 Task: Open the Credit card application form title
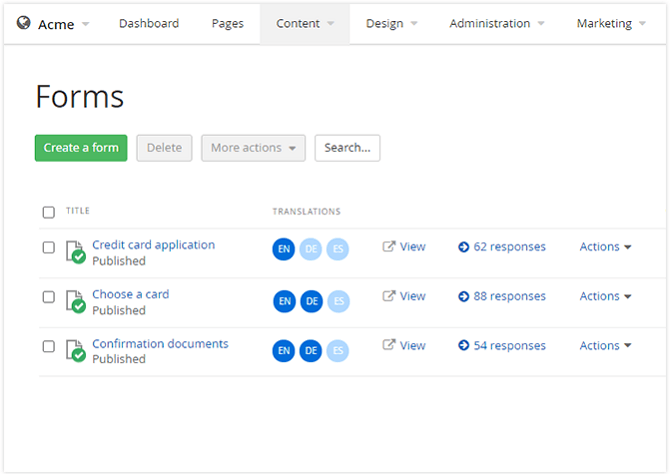pyautogui.click(x=153, y=244)
